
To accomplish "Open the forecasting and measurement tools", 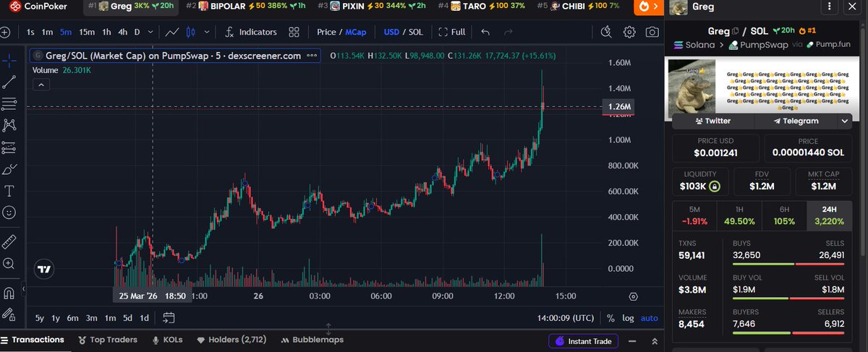I will 9,147.
